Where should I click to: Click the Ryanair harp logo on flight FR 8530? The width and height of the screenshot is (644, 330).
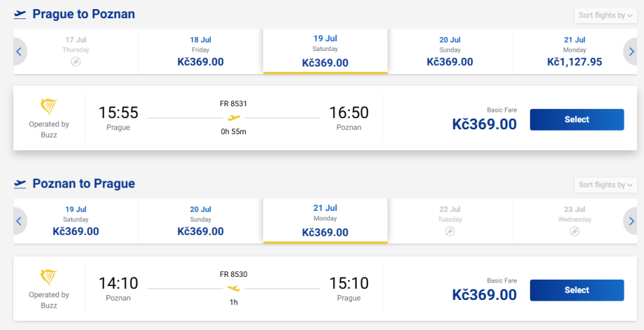coord(49,278)
